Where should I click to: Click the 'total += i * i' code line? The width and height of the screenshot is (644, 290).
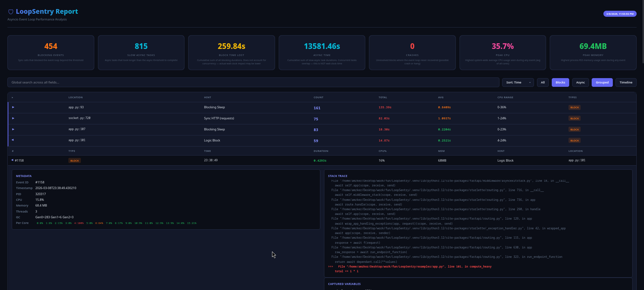[346, 271]
